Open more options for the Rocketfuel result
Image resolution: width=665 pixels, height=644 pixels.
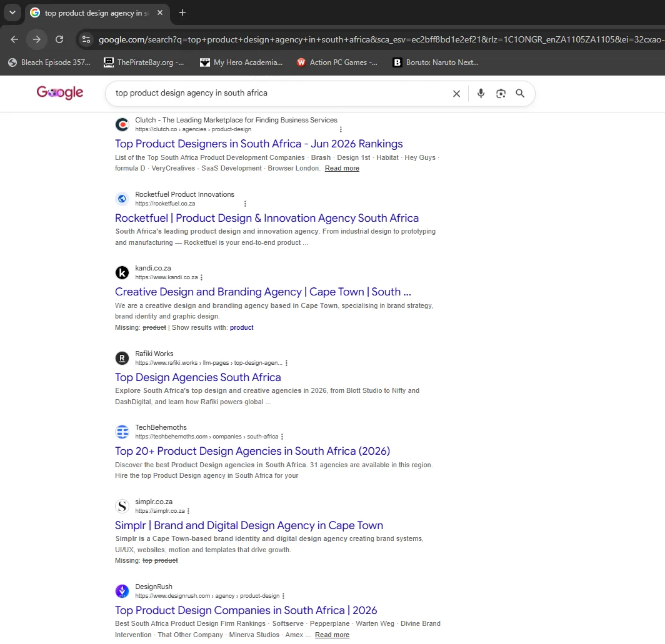point(245,204)
